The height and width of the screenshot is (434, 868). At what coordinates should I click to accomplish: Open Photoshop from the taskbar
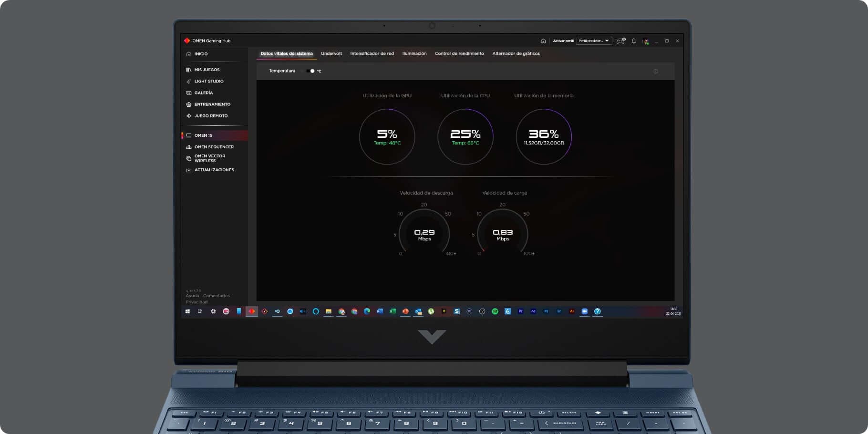click(x=546, y=311)
